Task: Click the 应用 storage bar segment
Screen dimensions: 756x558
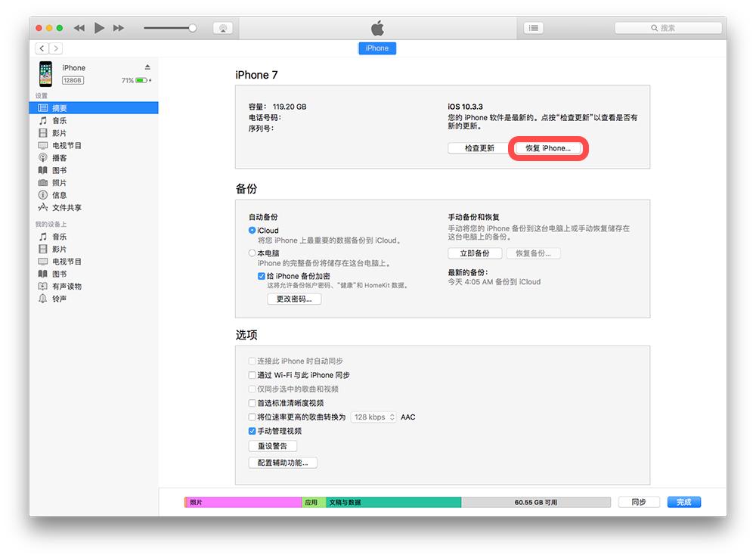Action: tap(314, 503)
